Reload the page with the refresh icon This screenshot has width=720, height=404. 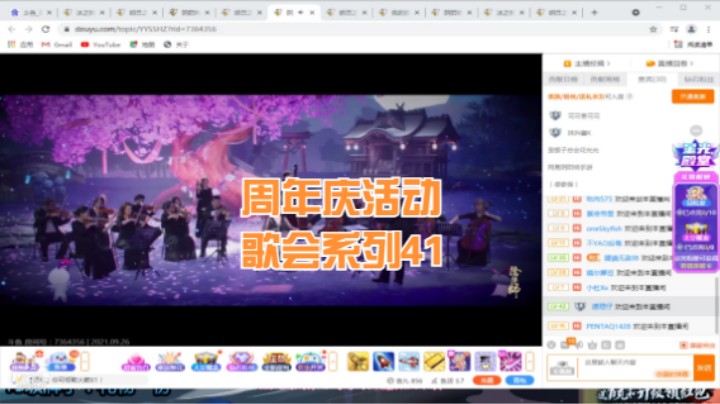pos(45,29)
